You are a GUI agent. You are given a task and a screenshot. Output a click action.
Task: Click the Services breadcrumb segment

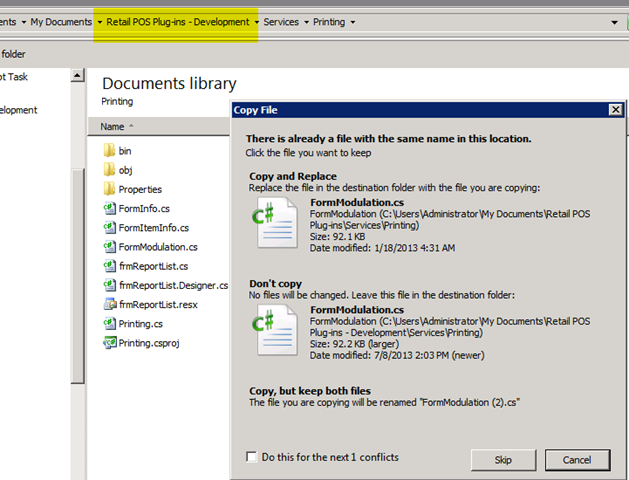(281, 21)
